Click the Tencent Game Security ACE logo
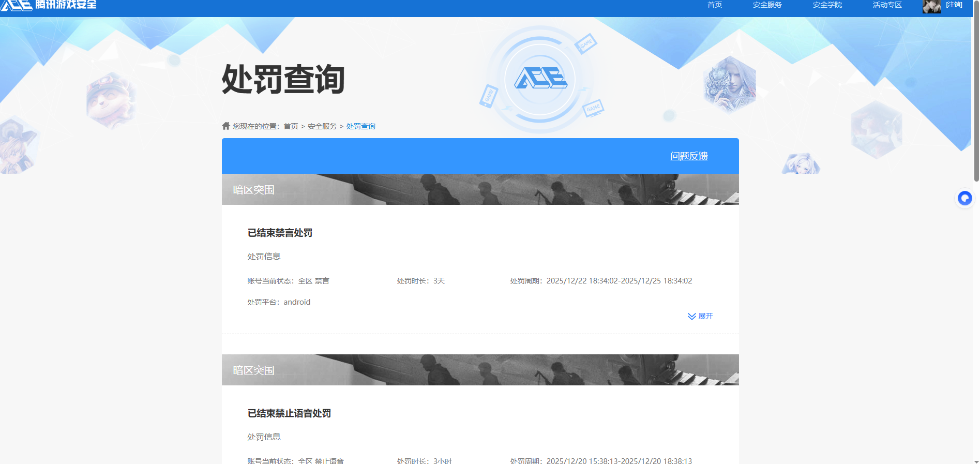Viewport: 980px width, 464px height. 49,5
